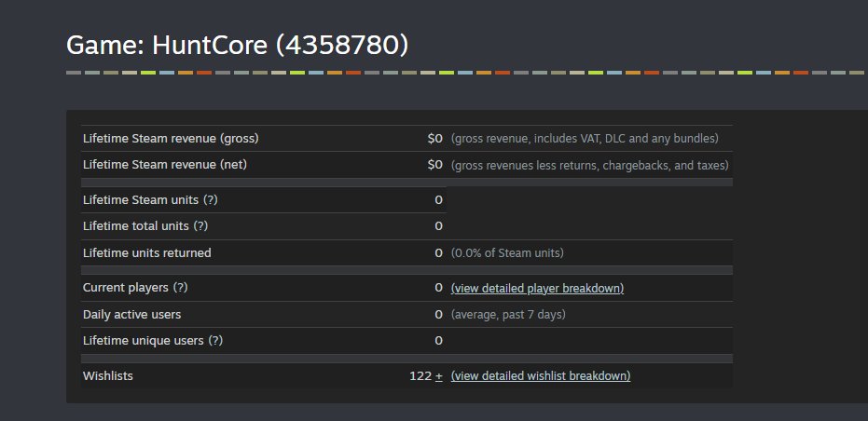Click the (?) help next to Lifetime total units
Screen dimensions: 868x421
coord(200,225)
